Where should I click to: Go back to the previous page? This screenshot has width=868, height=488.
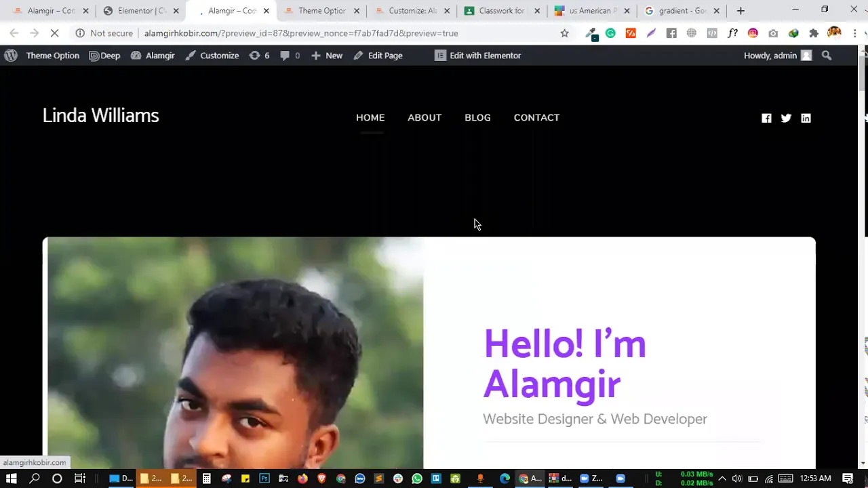14,33
